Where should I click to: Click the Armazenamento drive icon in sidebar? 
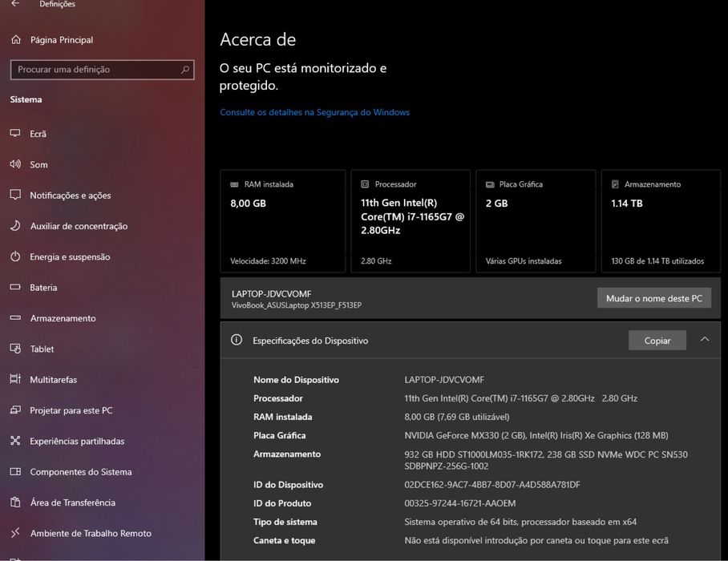(x=15, y=318)
